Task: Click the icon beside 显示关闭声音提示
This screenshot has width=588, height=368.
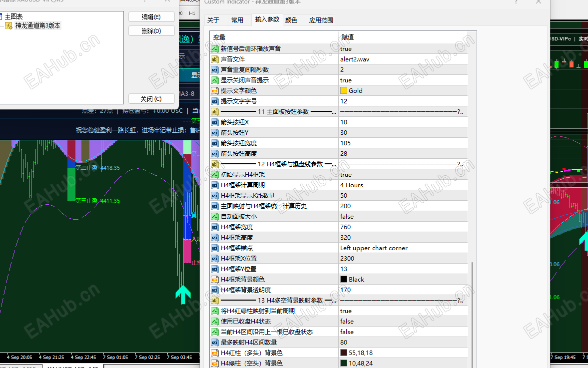Action: click(214, 80)
